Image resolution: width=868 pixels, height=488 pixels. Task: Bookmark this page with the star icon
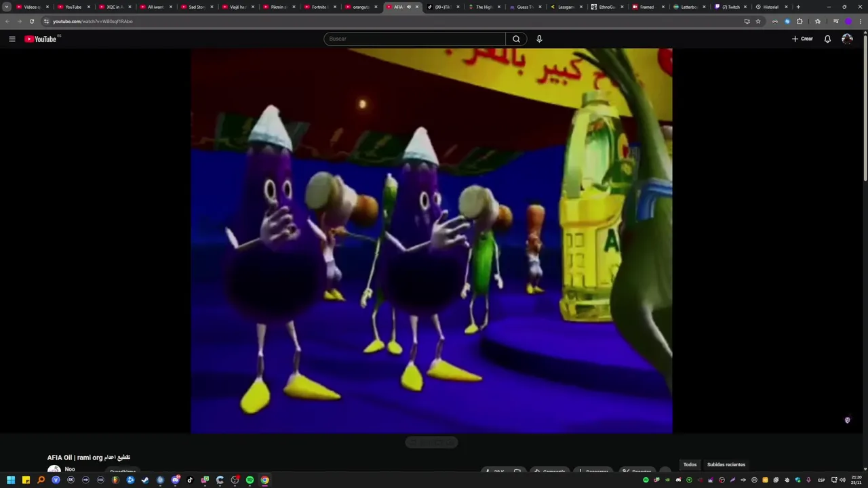coord(758,21)
